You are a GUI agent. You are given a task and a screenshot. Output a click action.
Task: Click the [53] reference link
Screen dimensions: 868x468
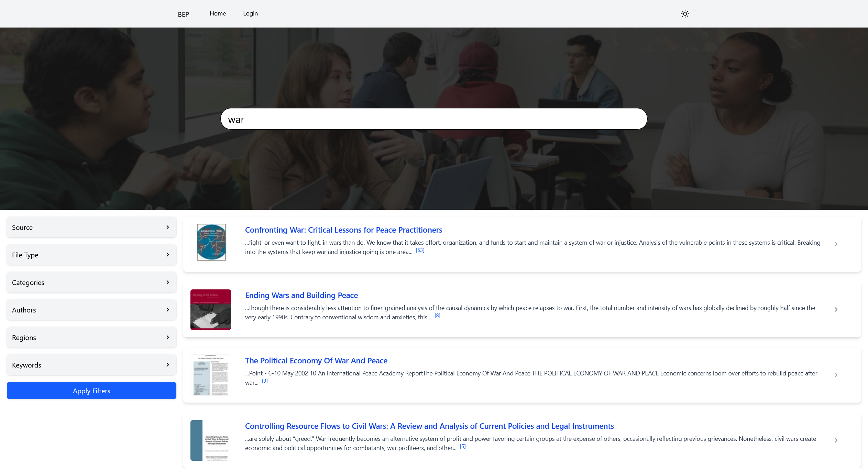click(x=420, y=250)
